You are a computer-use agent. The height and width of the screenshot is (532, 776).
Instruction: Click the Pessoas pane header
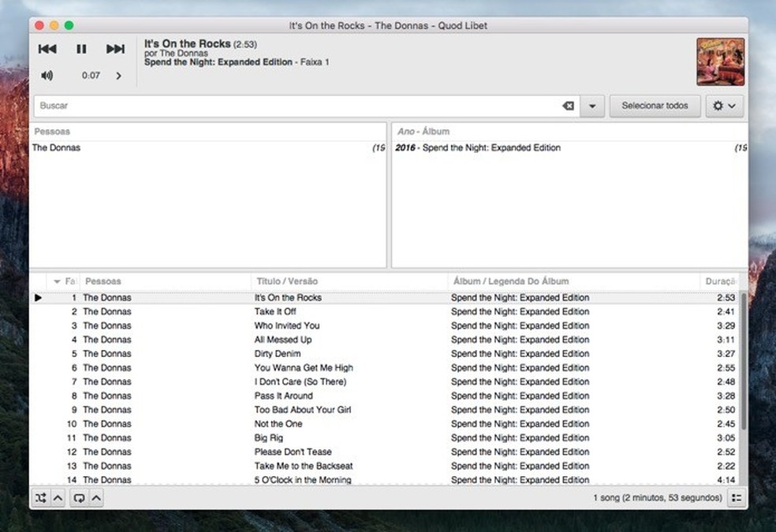(208, 132)
